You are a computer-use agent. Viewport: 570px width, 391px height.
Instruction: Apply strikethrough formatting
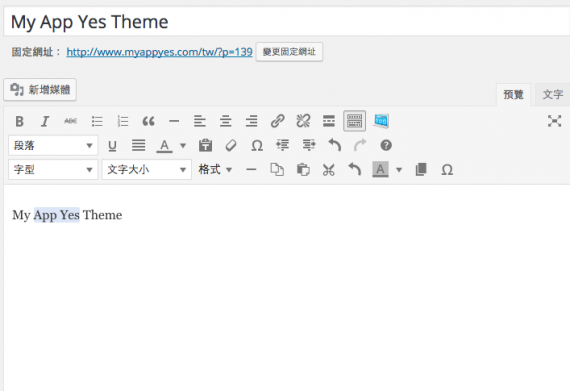(71, 121)
